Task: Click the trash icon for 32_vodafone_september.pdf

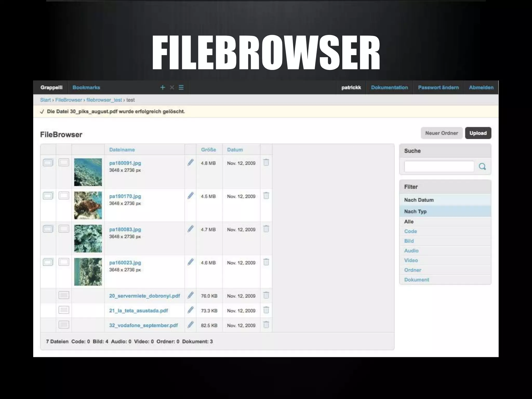Action: pyautogui.click(x=266, y=325)
